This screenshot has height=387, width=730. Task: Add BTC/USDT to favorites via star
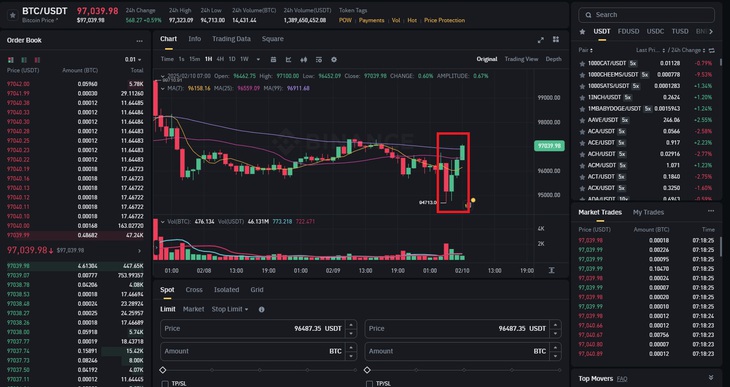coord(13,15)
